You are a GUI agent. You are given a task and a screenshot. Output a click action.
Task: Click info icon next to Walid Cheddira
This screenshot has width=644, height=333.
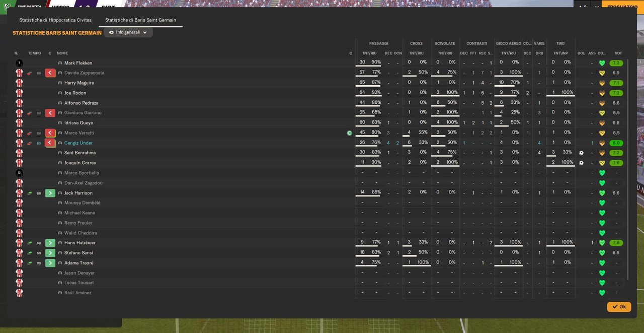tap(60, 233)
